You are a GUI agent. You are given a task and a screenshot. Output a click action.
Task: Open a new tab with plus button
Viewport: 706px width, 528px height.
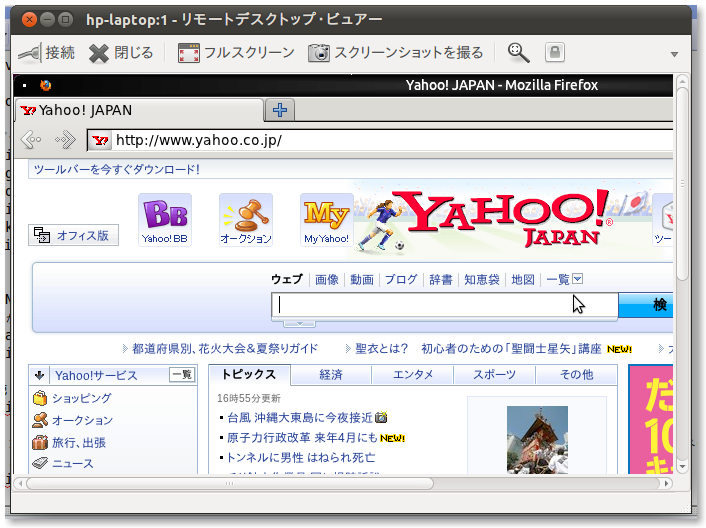click(280, 110)
